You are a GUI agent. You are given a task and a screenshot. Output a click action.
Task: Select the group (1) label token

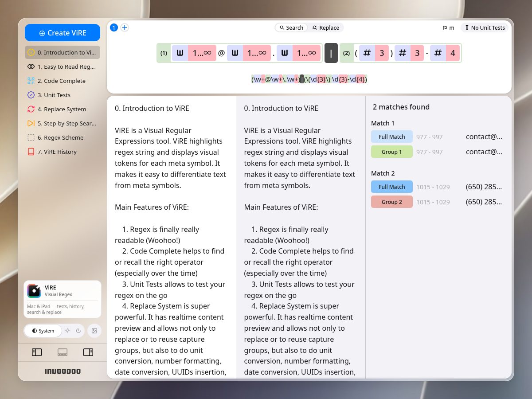point(164,53)
